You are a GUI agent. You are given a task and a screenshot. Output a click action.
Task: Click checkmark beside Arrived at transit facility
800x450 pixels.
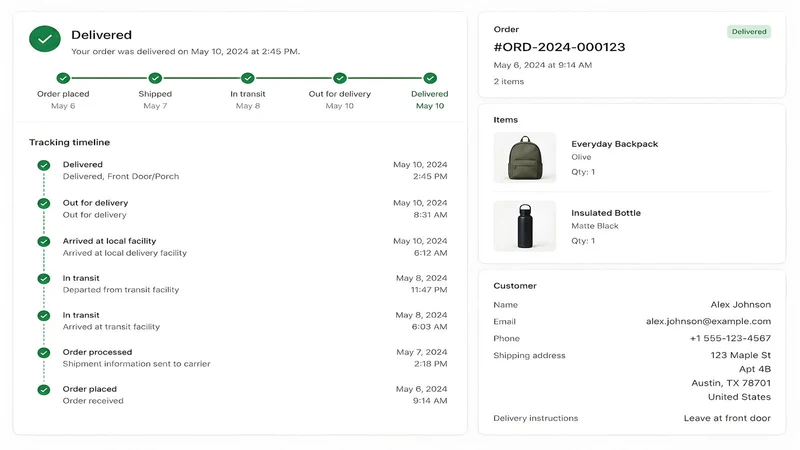tap(44, 316)
